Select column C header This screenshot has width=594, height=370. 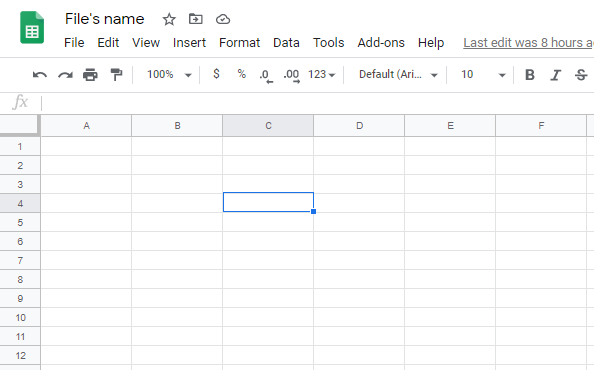coord(268,126)
